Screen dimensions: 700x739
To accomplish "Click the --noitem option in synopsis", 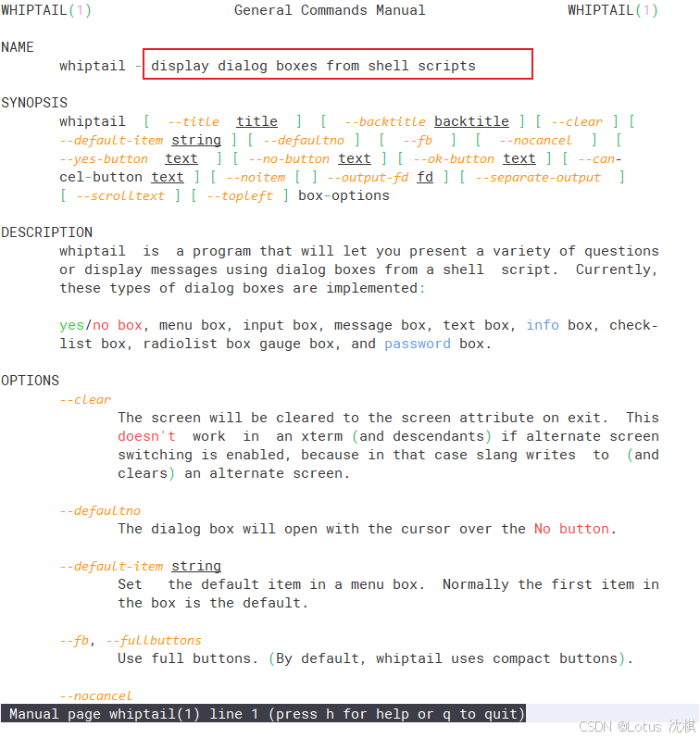I will click(x=256, y=178).
